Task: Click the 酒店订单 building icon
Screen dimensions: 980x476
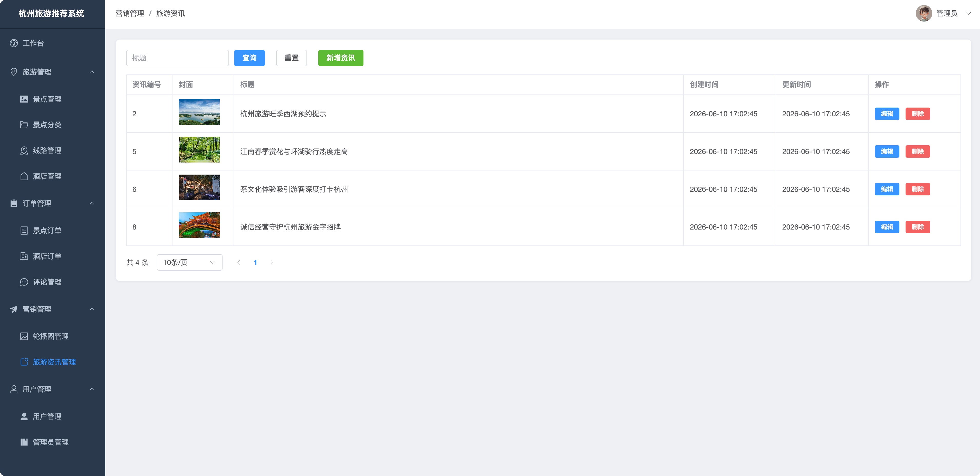Action: (x=24, y=256)
